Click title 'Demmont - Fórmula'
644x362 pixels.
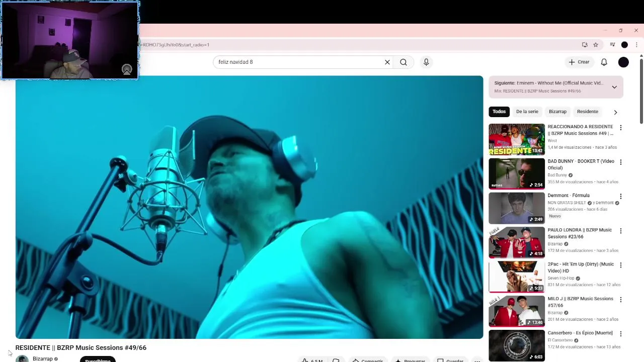pyautogui.click(x=569, y=196)
